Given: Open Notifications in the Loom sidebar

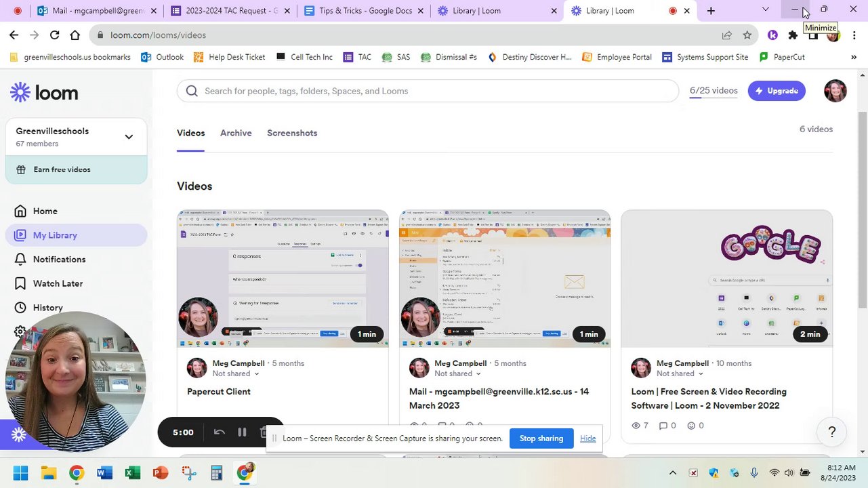Looking at the screenshot, I should tap(59, 260).
